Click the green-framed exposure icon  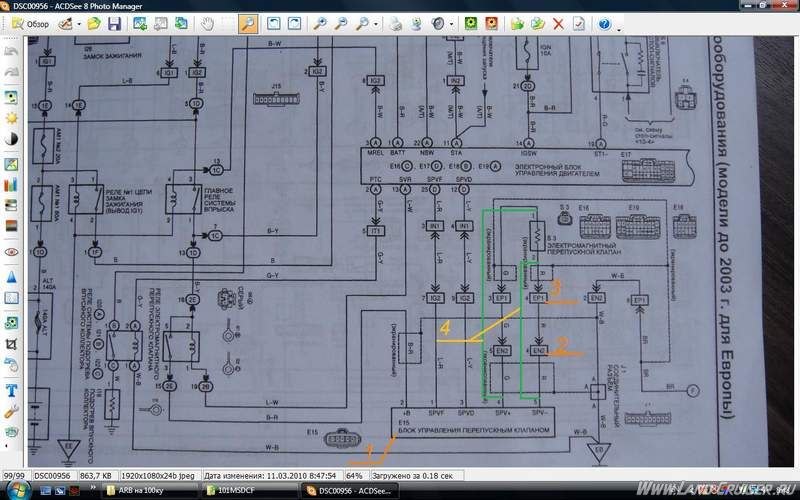pyautogui.click(x=471, y=24)
